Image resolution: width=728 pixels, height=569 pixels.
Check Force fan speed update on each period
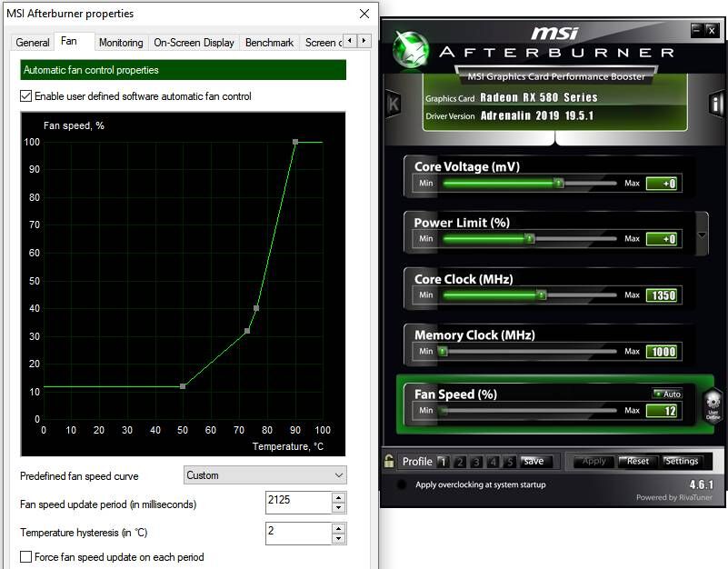(x=26, y=556)
